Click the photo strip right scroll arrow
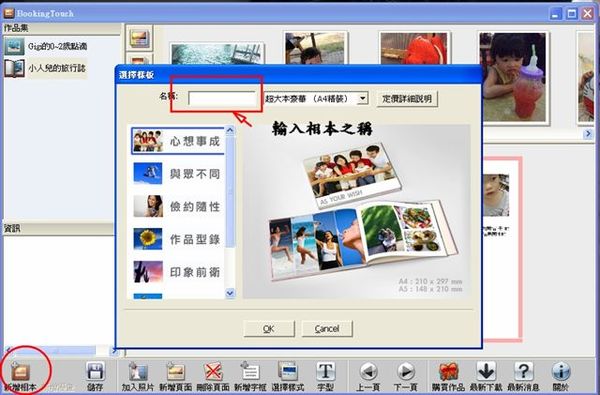Screen dimensions: 600x395 click(588, 134)
